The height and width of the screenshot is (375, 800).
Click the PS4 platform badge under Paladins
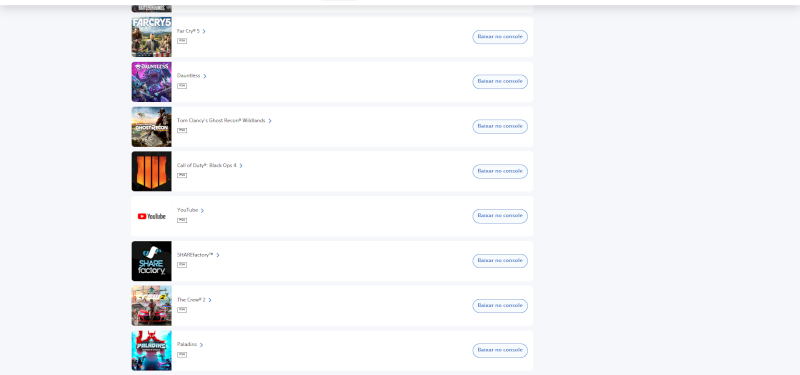coord(182,355)
